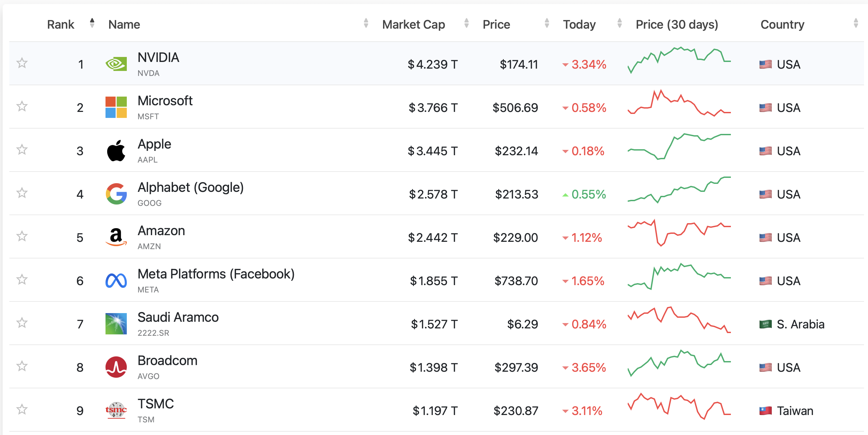868x435 pixels.
Task: Sort by Country using sort arrows
Action: tap(856, 23)
